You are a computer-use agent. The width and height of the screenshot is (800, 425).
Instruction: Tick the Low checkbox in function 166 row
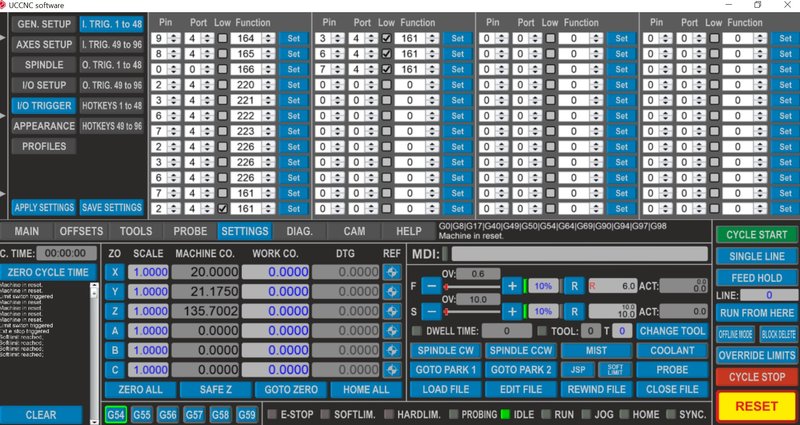point(222,69)
